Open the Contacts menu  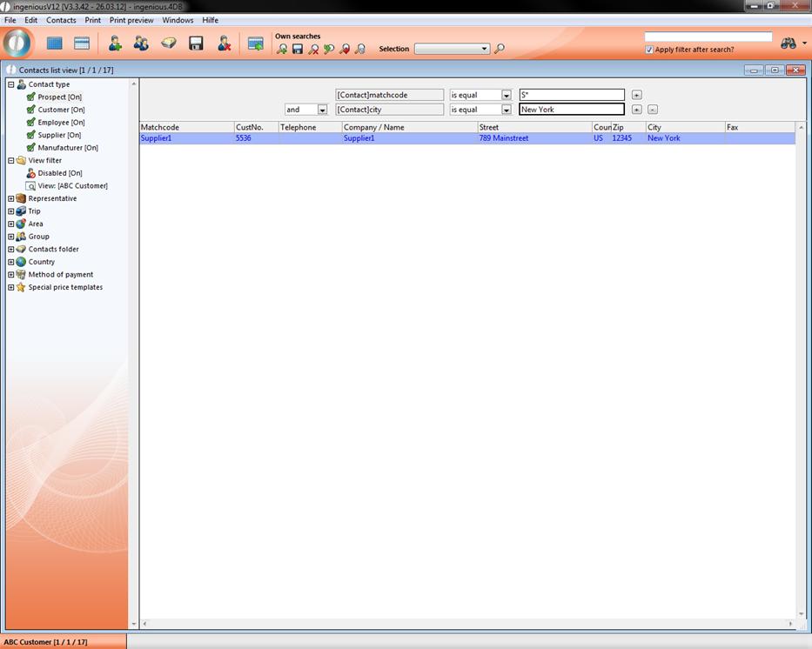pyautogui.click(x=61, y=20)
